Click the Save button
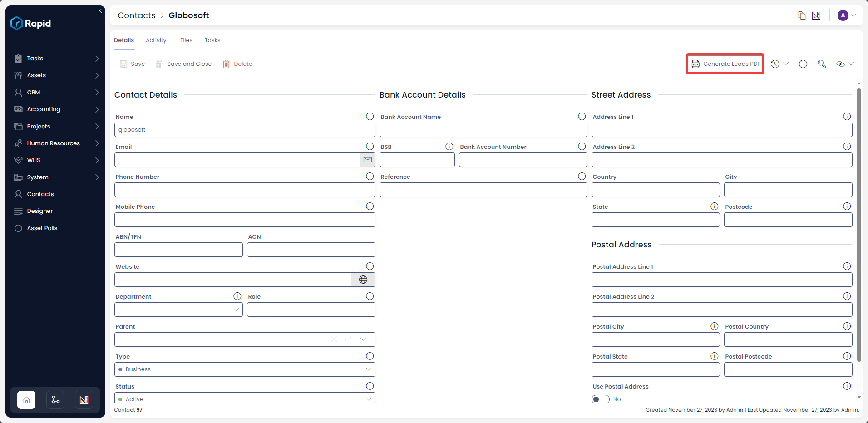 pyautogui.click(x=132, y=64)
